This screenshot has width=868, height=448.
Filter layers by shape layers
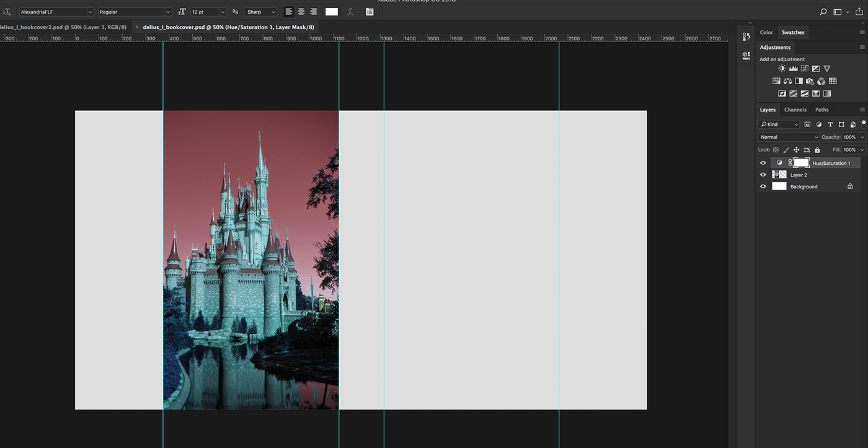point(841,125)
